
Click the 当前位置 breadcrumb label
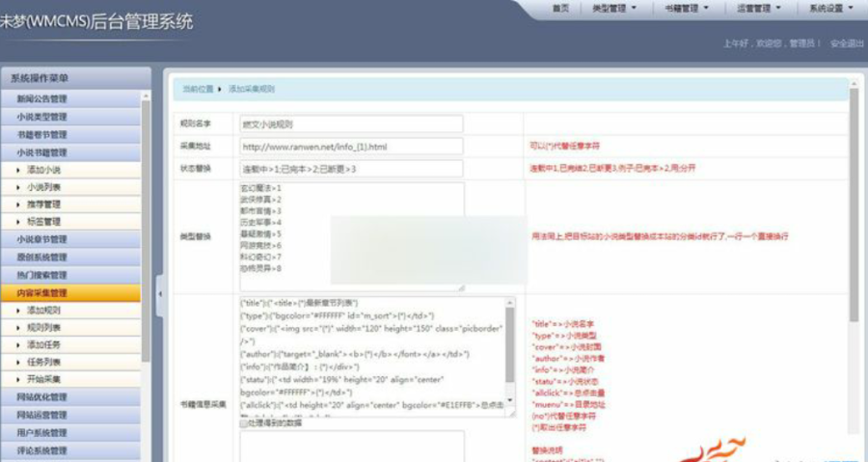pyautogui.click(x=198, y=89)
